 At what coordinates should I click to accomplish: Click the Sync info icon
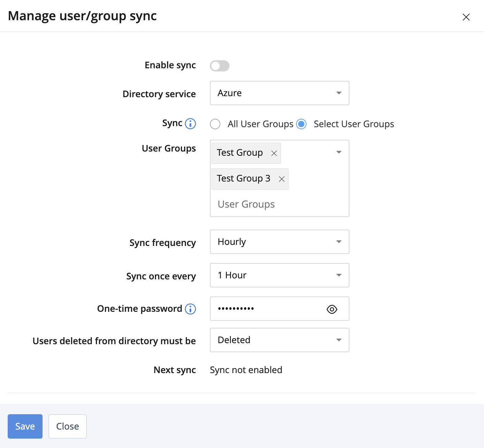click(x=190, y=124)
